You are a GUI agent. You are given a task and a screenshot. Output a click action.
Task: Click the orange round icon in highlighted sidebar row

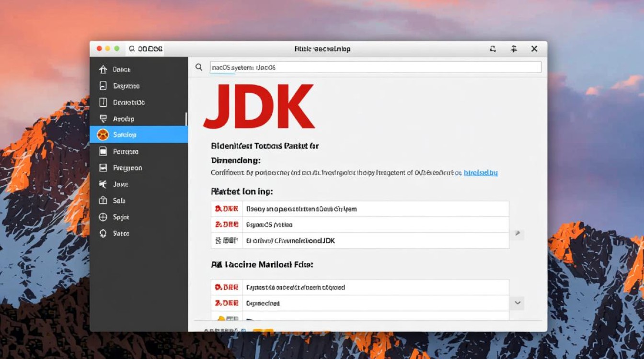103,135
